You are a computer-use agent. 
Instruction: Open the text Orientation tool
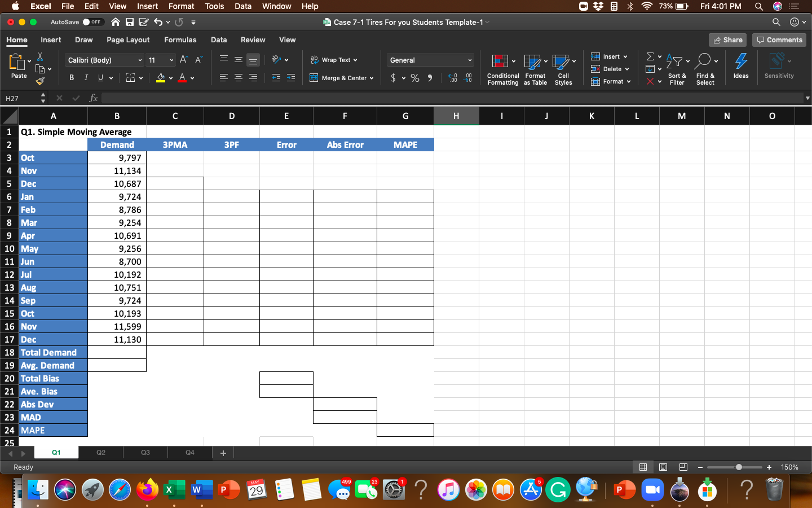click(276, 59)
